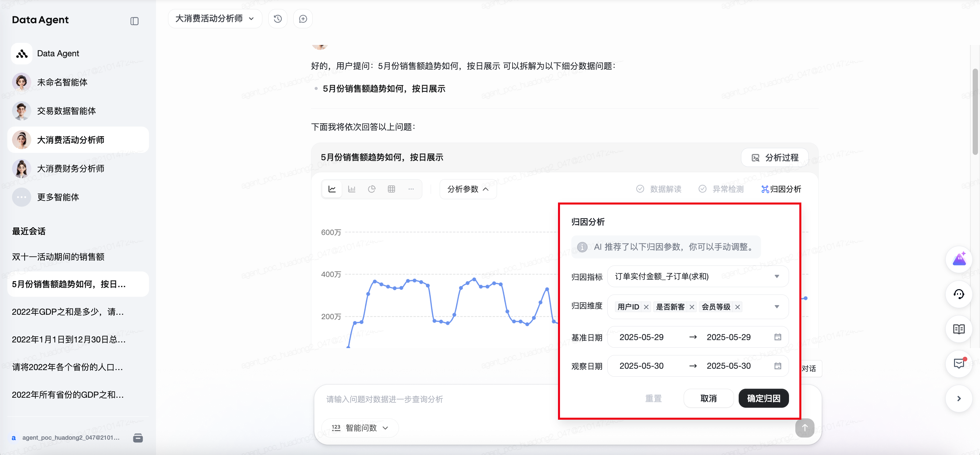Switch to table view icon
The width and height of the screenshot is (980, 455).
click(391, 189)
